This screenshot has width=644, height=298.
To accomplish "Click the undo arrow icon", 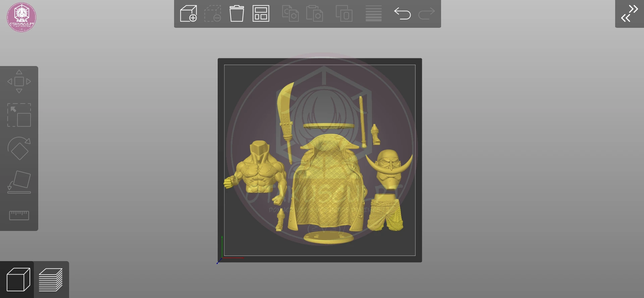I will (x=402, y=14).
